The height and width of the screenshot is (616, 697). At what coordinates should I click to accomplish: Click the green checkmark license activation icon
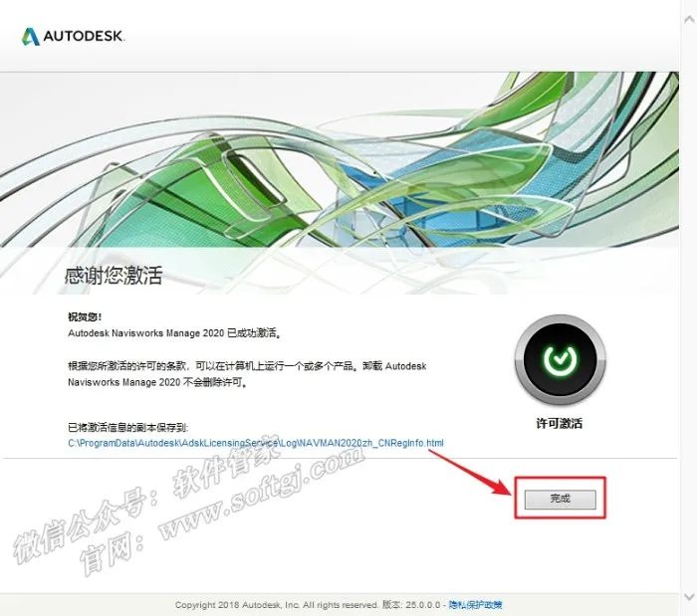point(560,359)
